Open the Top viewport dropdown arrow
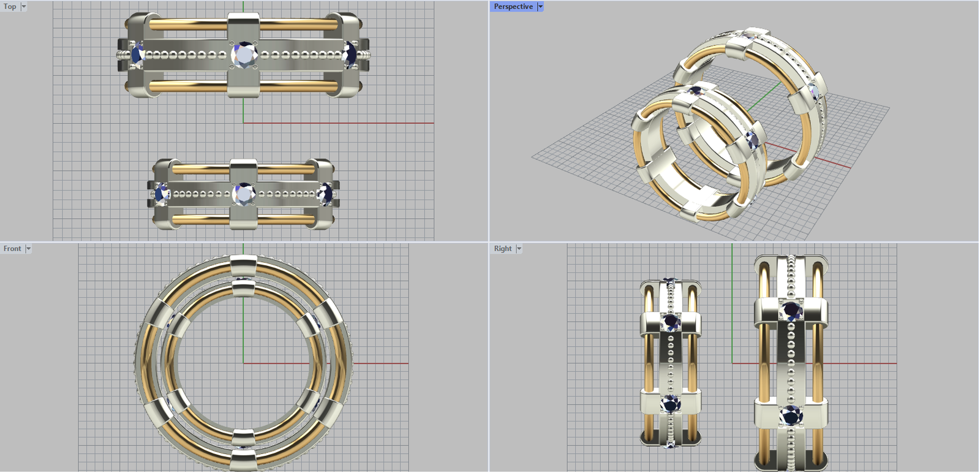The height and width of the screenshot is (473, 980). tap(24, 7)
